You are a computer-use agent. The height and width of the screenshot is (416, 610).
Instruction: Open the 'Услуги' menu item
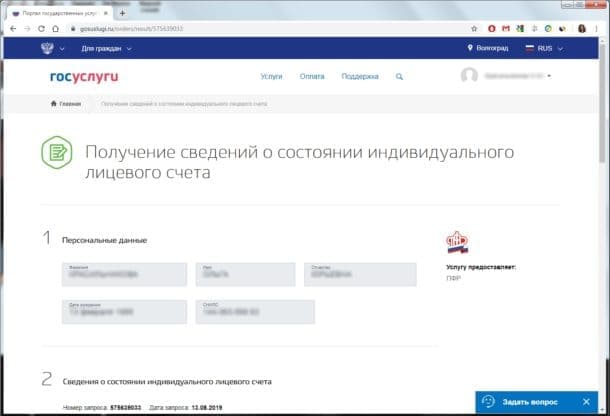click(271, 76)
